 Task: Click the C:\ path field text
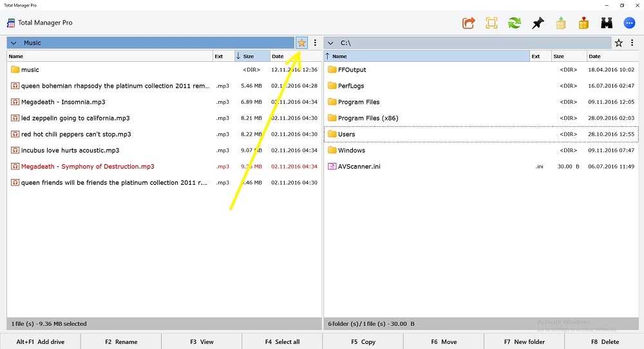coord(345,42)
